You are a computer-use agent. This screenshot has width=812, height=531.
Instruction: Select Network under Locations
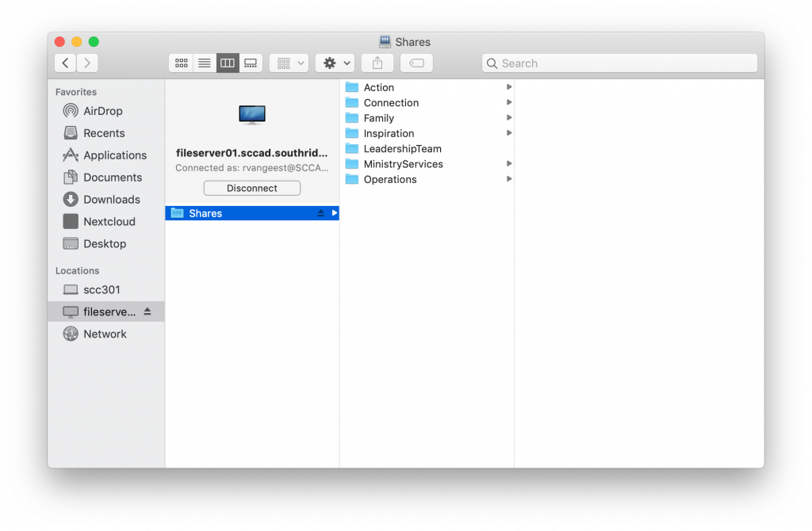(105, 334)
